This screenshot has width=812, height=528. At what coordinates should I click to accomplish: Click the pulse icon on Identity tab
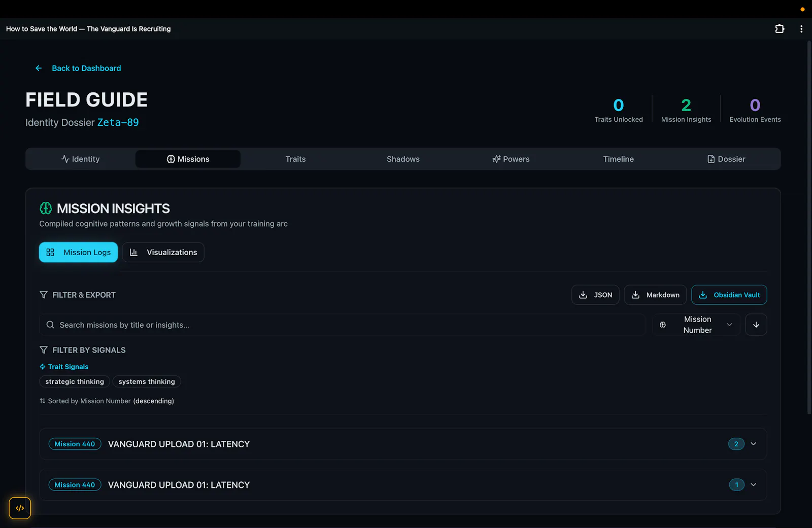point(65,159)
